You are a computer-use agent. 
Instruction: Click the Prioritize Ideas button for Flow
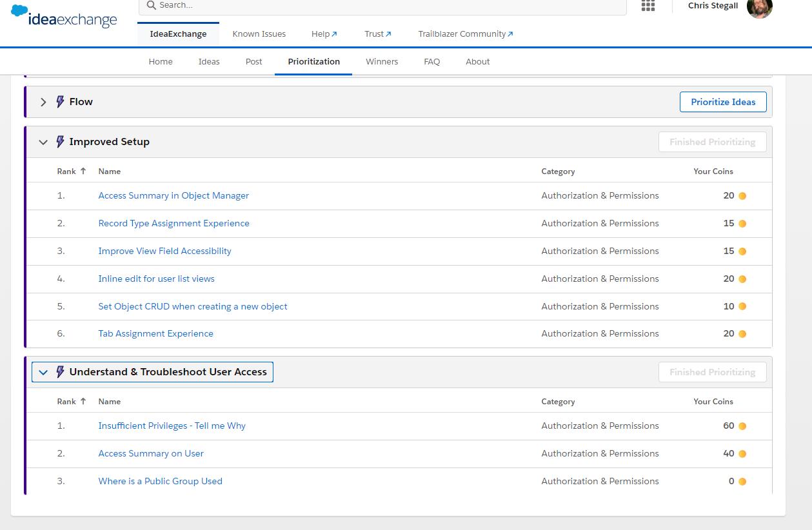click(x=722, y=102)
